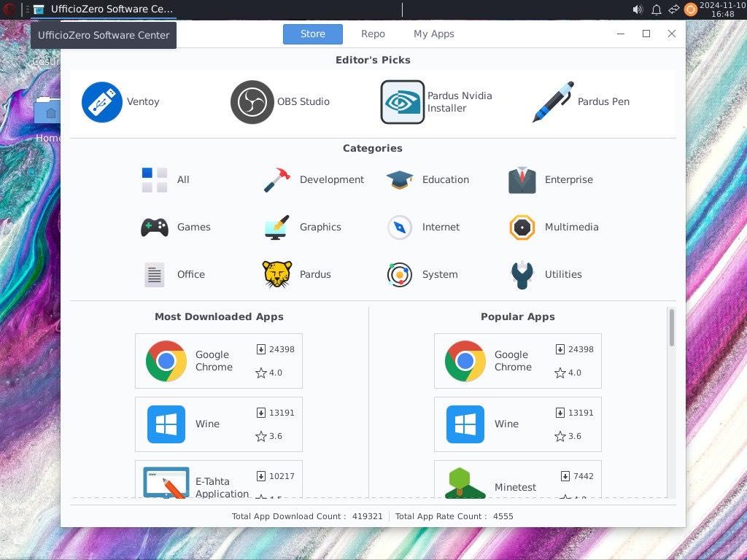This screenshot has height=560, width=747.
Task: Choose the Games controller category icon
Action: pos(155,227)
